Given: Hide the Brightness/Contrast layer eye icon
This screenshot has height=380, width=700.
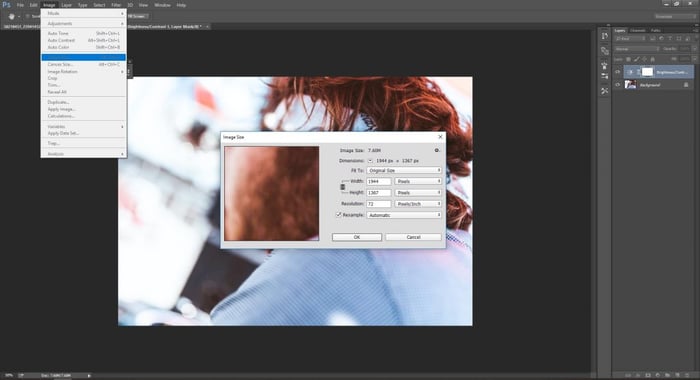Looking at the screenshot, I should click(x=617, y=72).
